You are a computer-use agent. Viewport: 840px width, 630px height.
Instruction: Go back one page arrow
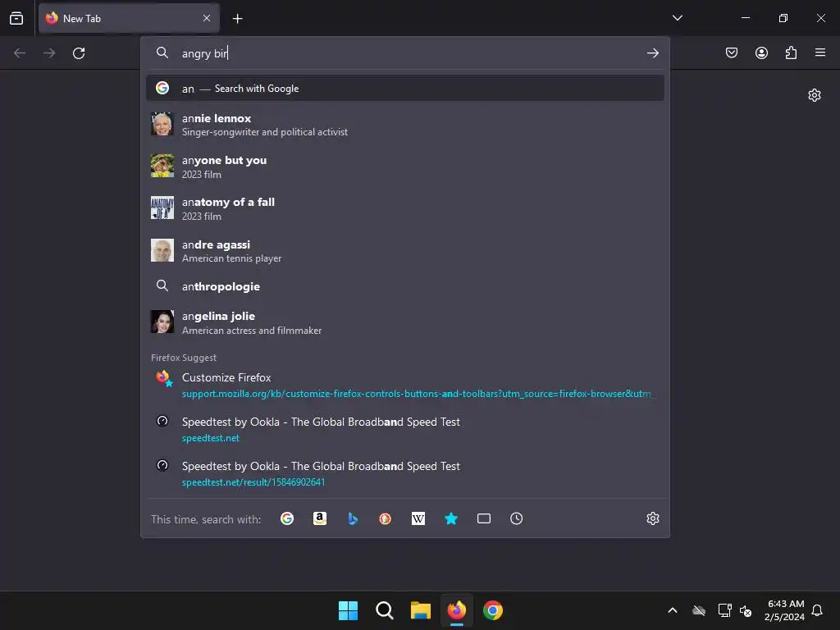20,53
